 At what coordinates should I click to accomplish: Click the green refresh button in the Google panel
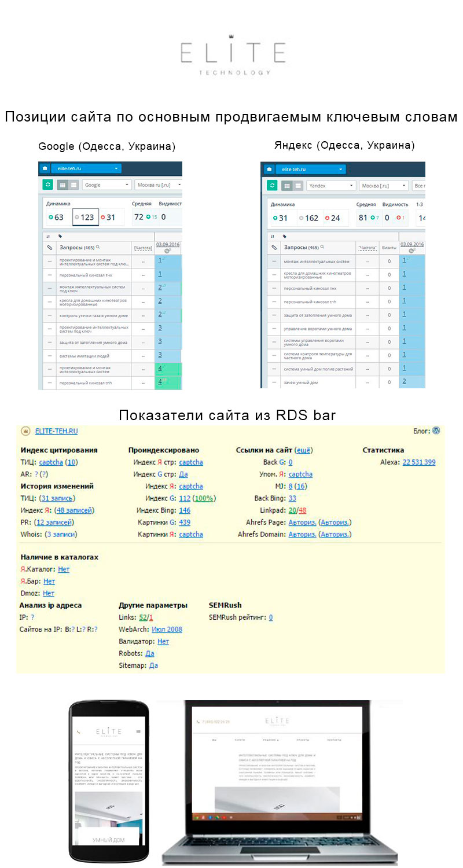tap(47, 185)
